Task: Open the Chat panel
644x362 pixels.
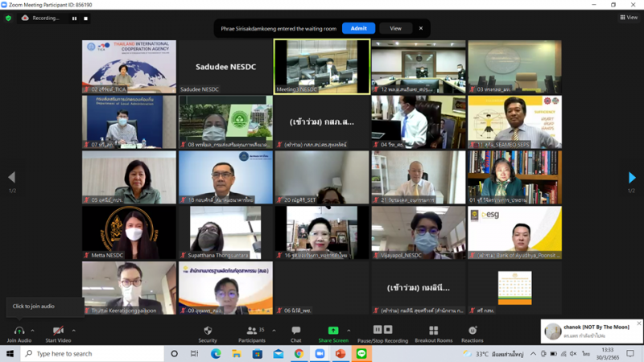Action: tap(295, 334)
